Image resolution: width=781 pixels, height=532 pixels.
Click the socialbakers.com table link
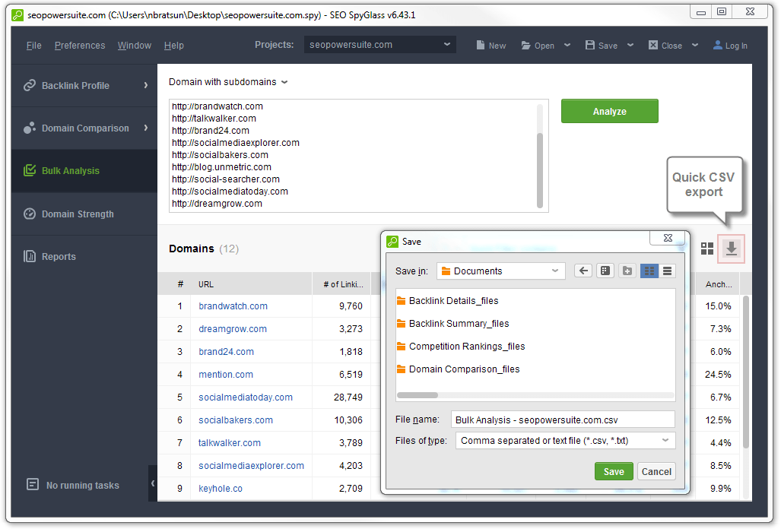coord(236,420)
